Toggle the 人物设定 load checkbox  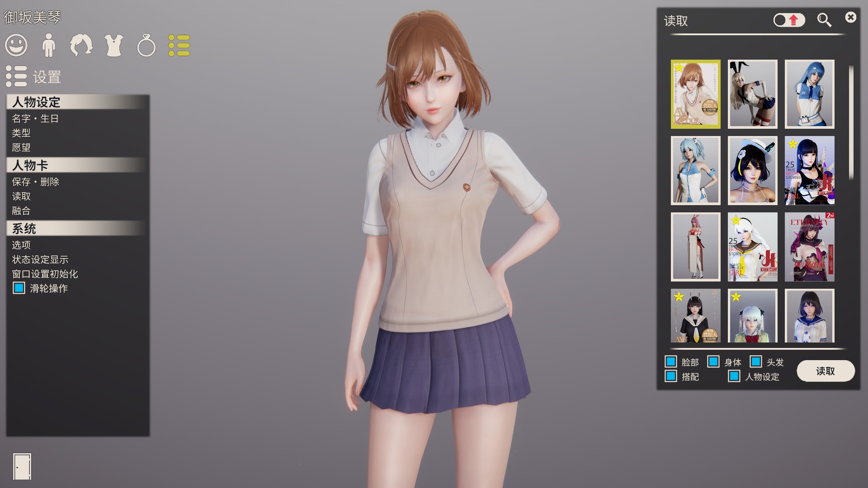(x=734, y=376)
